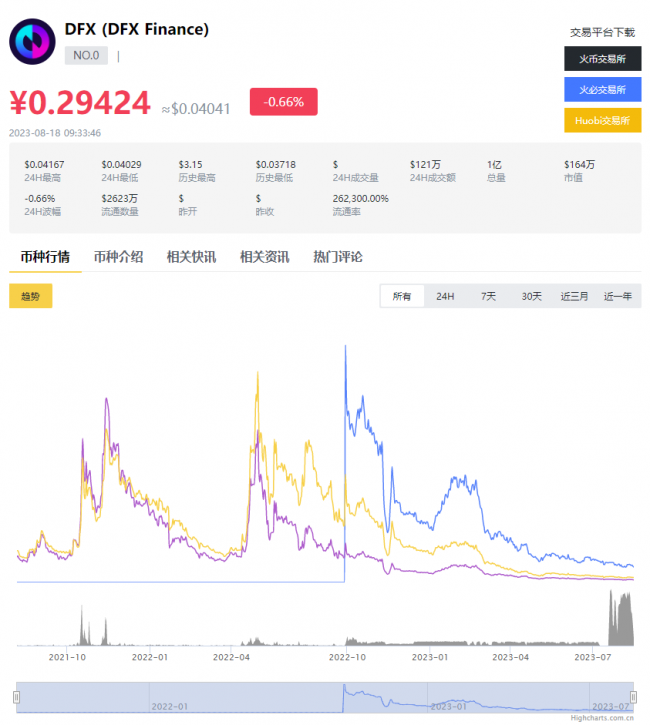Click the 2023-04 x-axis label
The height and width of the screenshot is (725, 650).
point(510,657)
